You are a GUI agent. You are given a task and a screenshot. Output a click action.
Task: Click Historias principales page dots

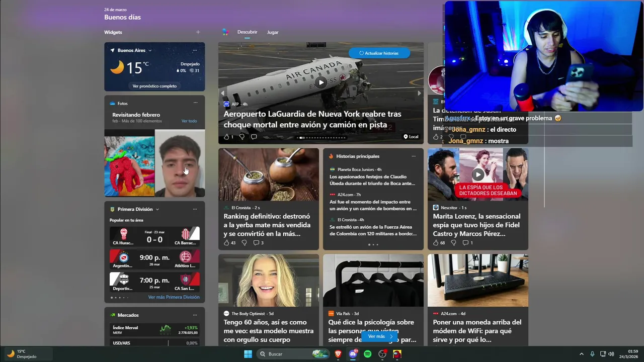373,245
